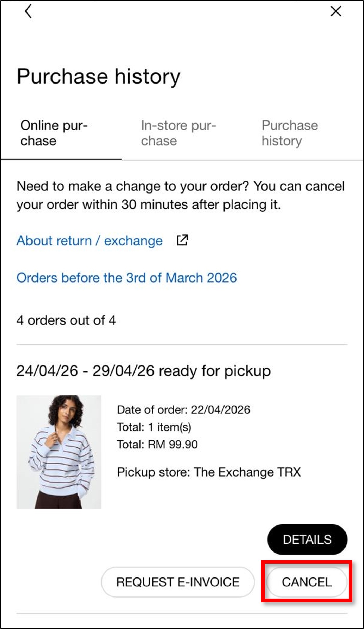Image resolution: width=364 pixels, height=629 pixels.
Task: Click the striped polo sweater product image
Action: pos(59,452)
